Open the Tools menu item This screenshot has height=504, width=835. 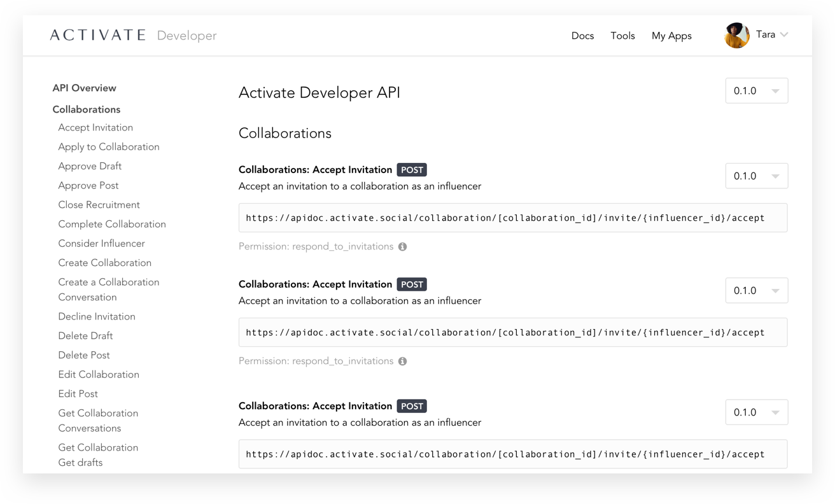click(x=622, y=36)
